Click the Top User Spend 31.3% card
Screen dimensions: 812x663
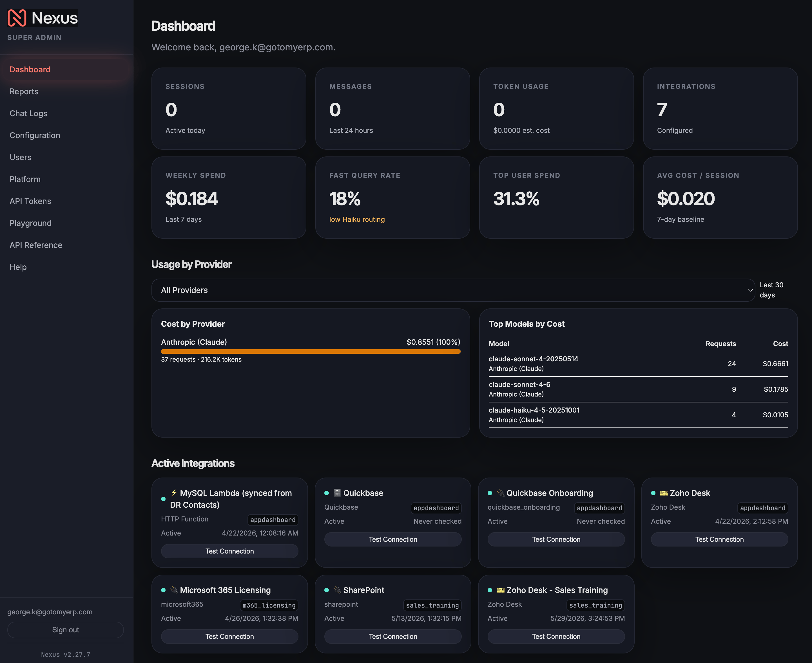click(556, 198)
